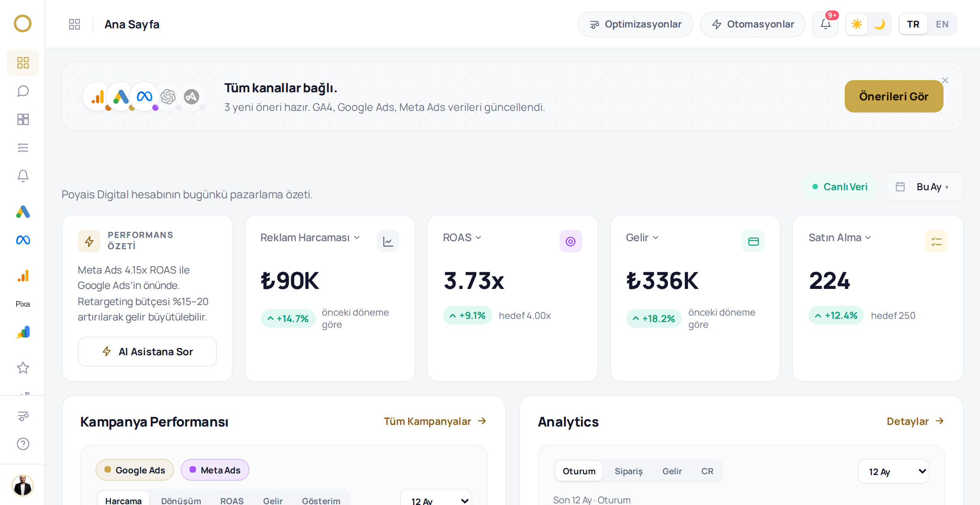Screen dimensions: 980x505
Task: Expand the ROAS metric dropdown
Action: tap(462, 238)
